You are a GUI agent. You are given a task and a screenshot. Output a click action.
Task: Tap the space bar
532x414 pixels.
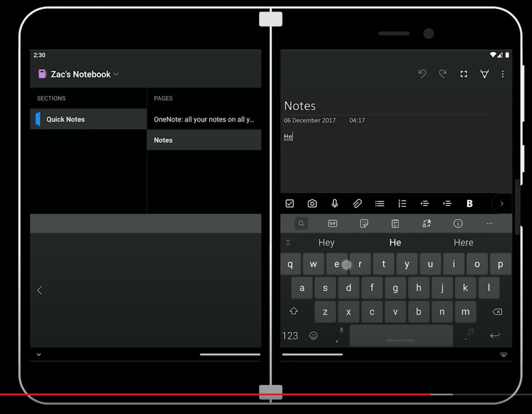coord(401,336)
